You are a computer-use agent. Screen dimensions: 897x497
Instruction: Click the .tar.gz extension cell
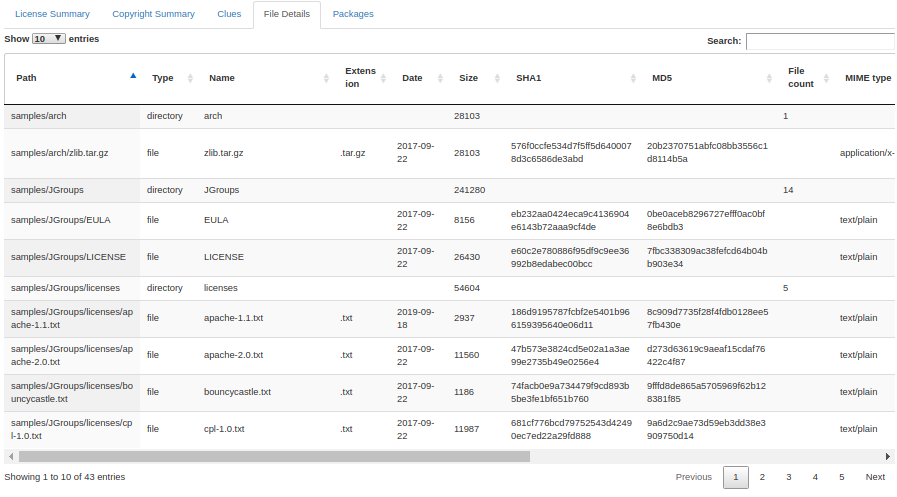tap(352, 153)
